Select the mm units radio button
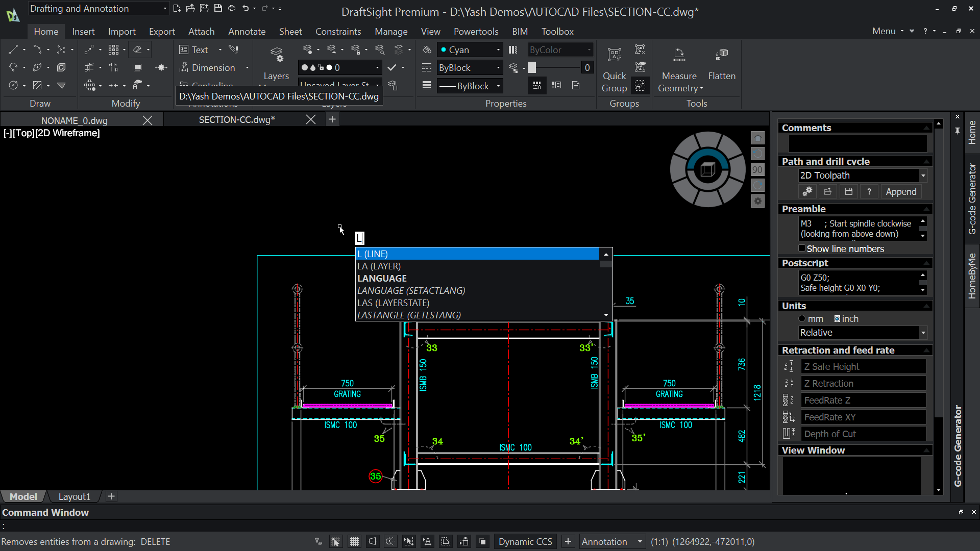980x551 pixels. pos(802,318)
